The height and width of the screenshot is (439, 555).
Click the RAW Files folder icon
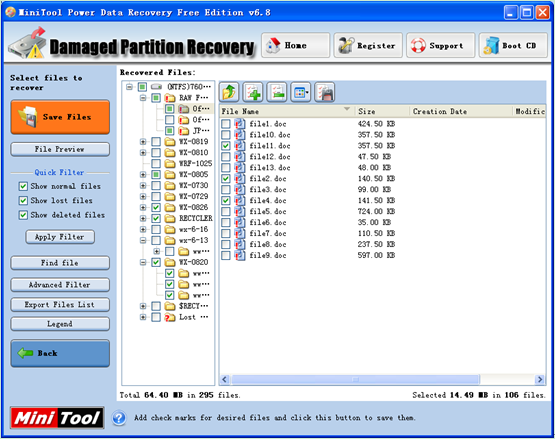(170, 98)
